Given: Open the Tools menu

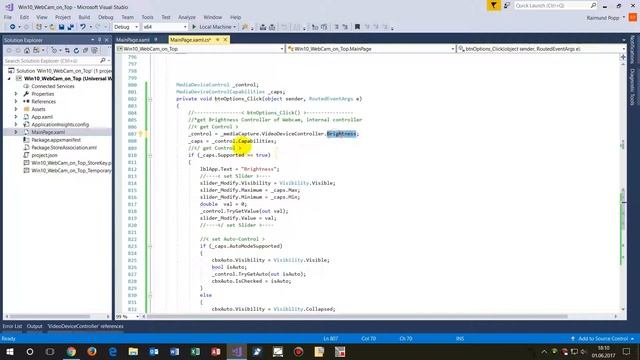Looking at the screenshot, I should [x=147, y=17].
